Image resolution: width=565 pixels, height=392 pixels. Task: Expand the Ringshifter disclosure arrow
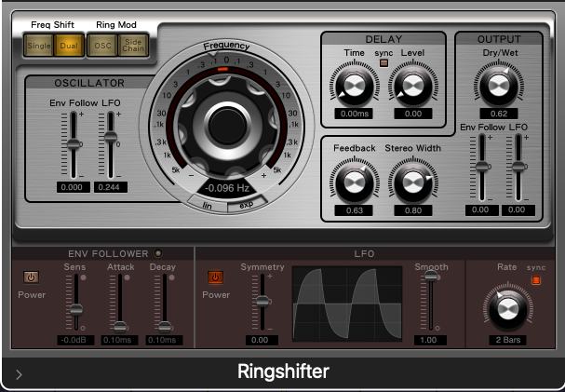[x=20, y=375]
